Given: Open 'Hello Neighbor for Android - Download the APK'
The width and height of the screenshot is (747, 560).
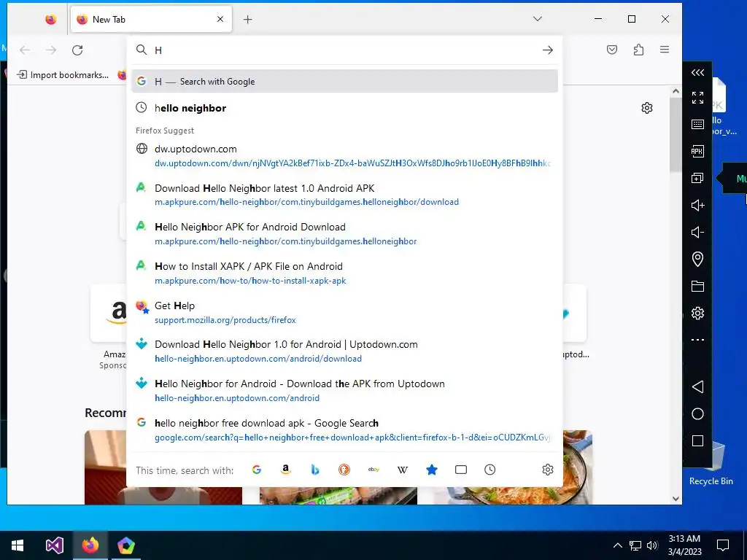Looking at the screenshot, I should click(344, 391).
